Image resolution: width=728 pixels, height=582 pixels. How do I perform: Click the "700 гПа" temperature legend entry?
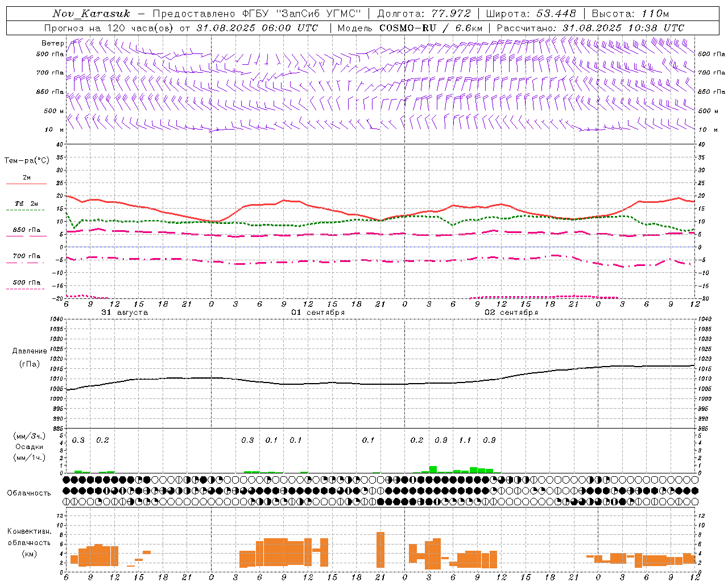[27, 256]
